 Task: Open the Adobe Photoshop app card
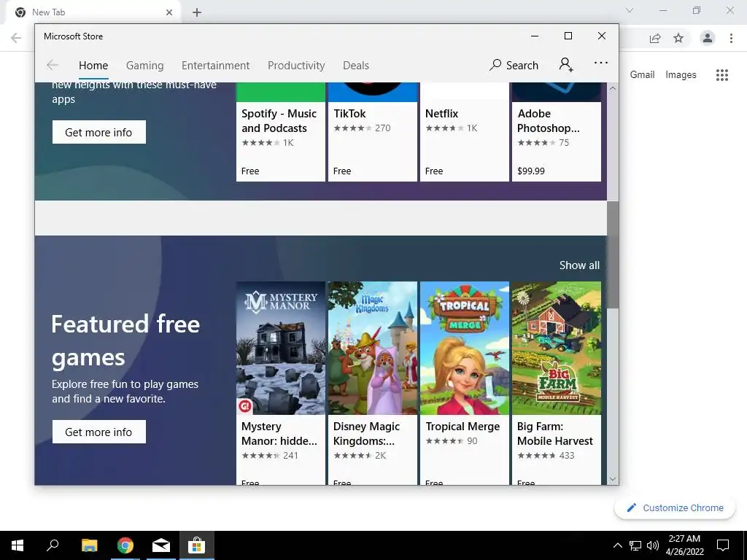pyautogui.click(x=557, y=132)
